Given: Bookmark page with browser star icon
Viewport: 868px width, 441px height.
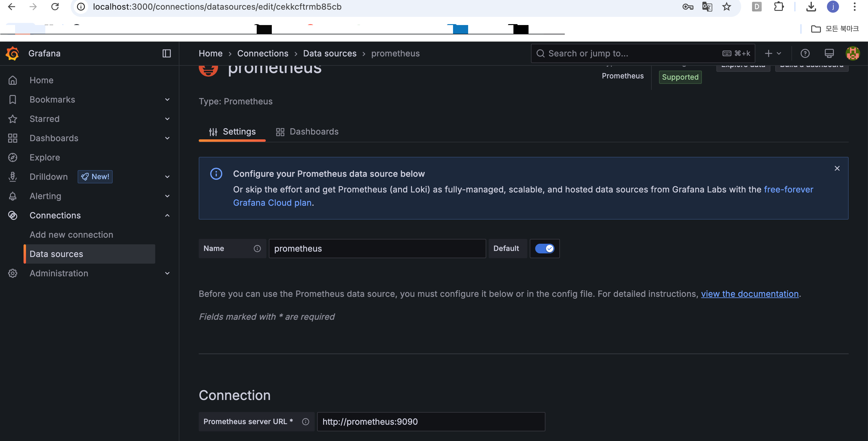Looking at the screenshot, I should point(726,7).
